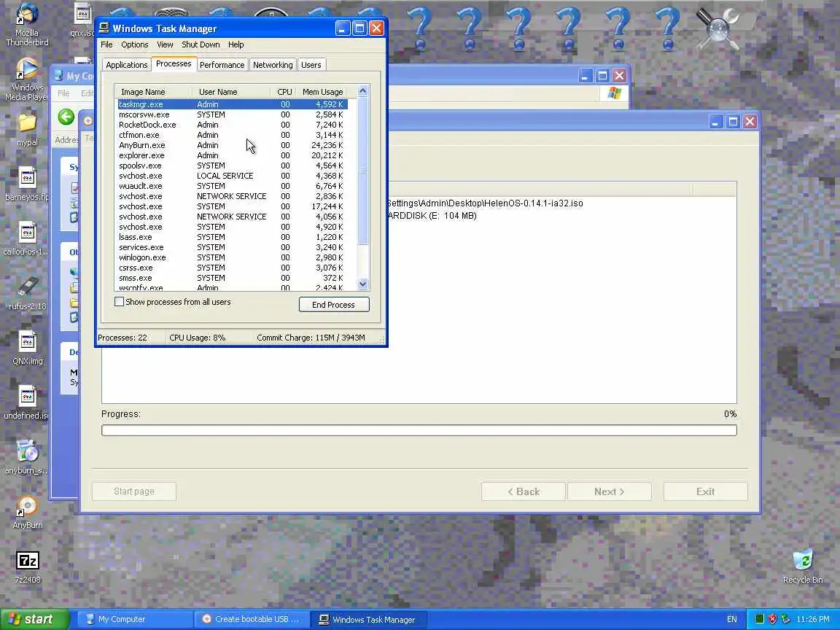Click the process list vertical scrollbar thumb
This screenshot has width=840, height=630.
(362, 171)
